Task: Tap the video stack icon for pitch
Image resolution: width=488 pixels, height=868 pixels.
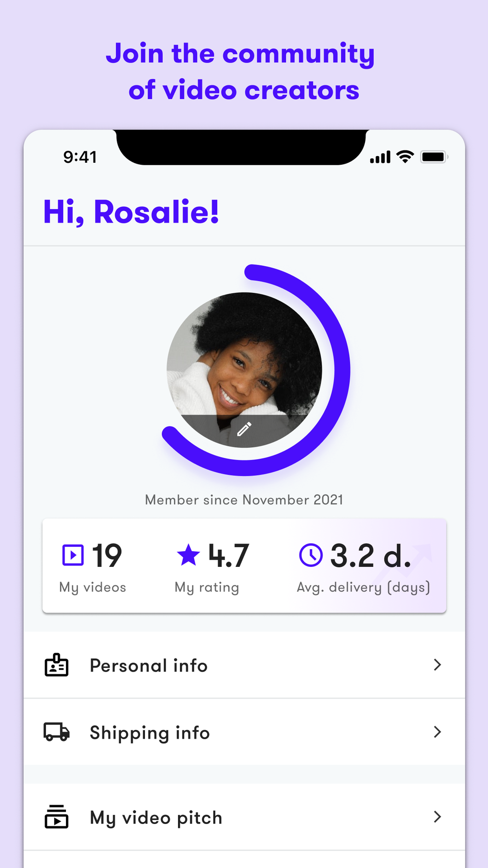Action: coord(56,817)
